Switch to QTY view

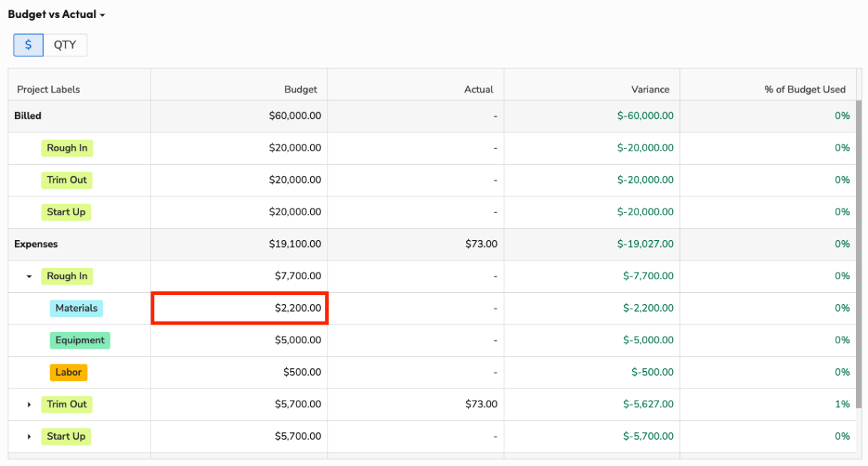point(65,45)
